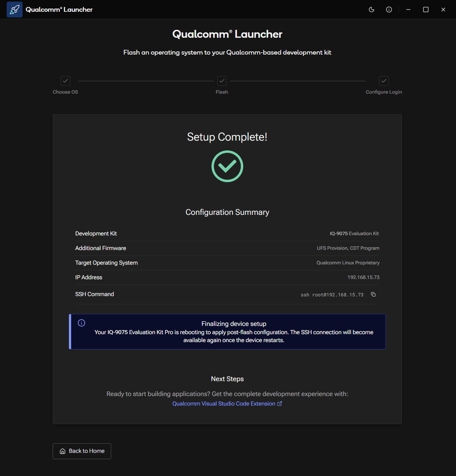This screenshot has width=456, height=476.
Task: Click the green setup complete checkmark
Action: 227,166
